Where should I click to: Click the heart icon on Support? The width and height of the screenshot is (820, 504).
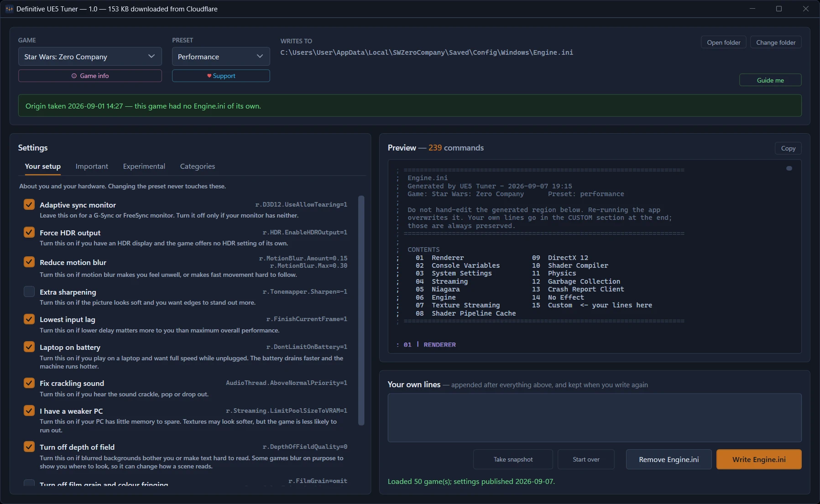209,76
